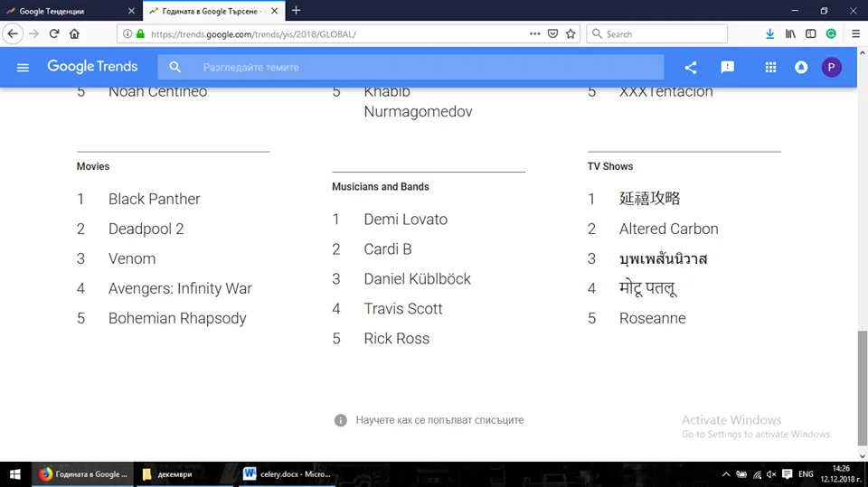Open the Rick Ross entry
The image size is (868, 487).
(396, 339)
